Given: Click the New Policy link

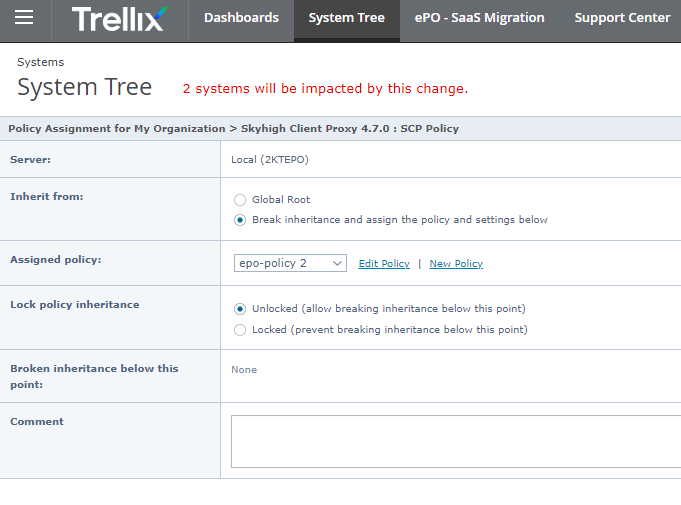Looking at the screenshot, I should (456, 264).
